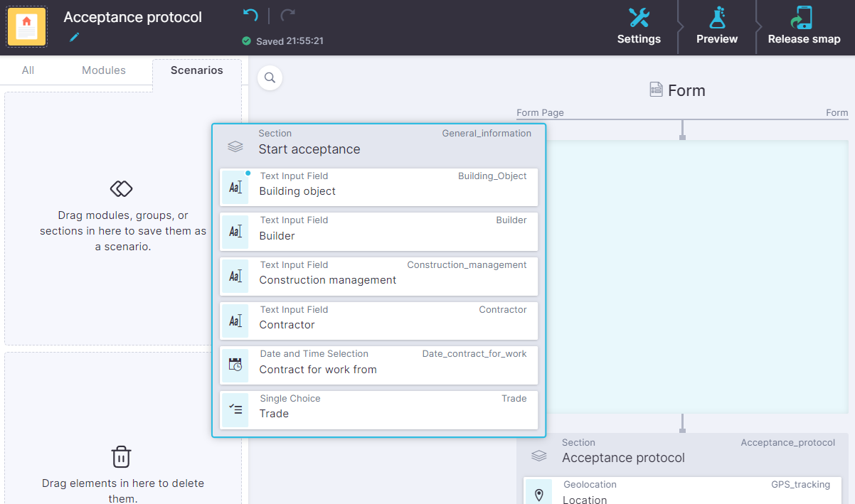Click the Text Input Field icon beside Building object
855x504 pixels.
[235, 186]
